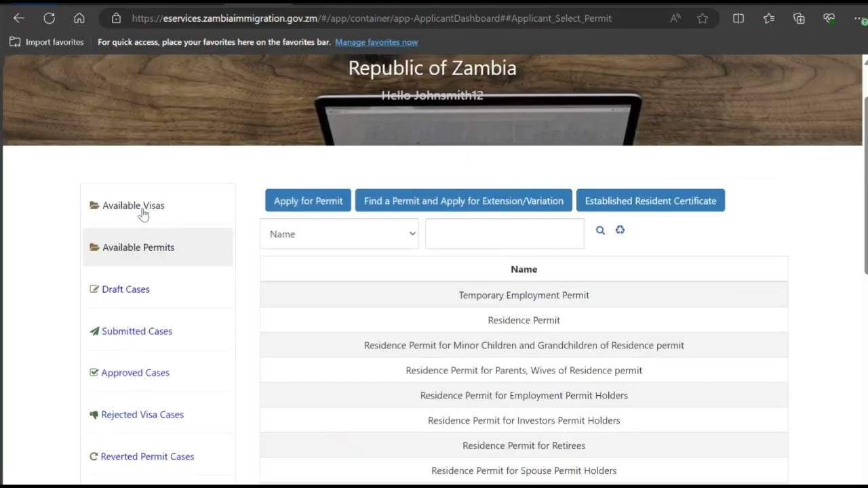Select Residence Permit for Minor Children and Grandchildren
Viewport: 868px width, 488px height.
click(x=524, y=345)
